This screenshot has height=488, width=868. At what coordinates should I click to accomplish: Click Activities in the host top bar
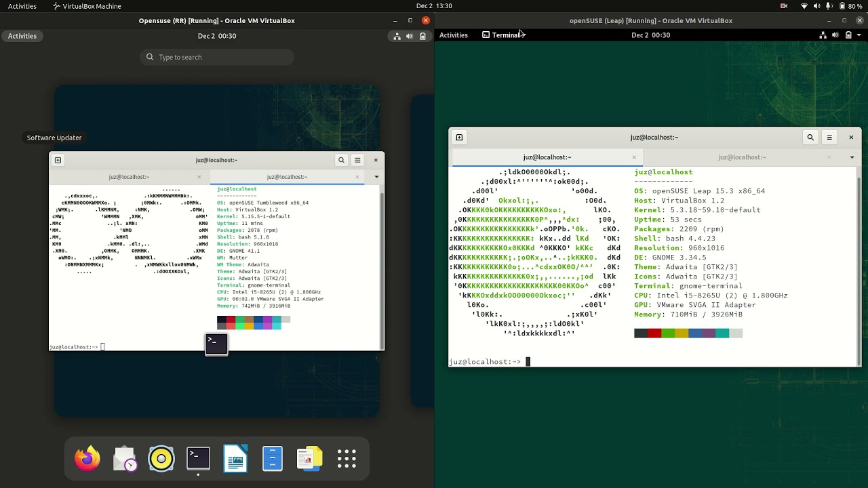22,6
